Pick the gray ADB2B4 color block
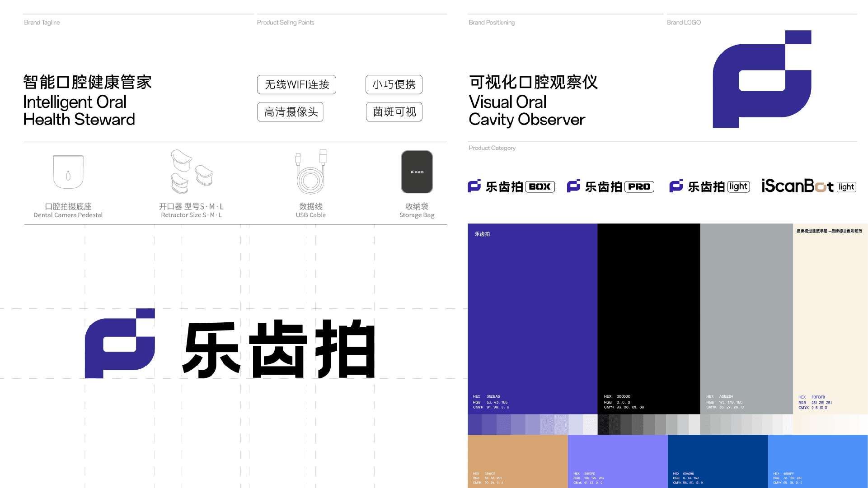The height and width of the screenshot is (488, 868). click(x=746, y=319)
